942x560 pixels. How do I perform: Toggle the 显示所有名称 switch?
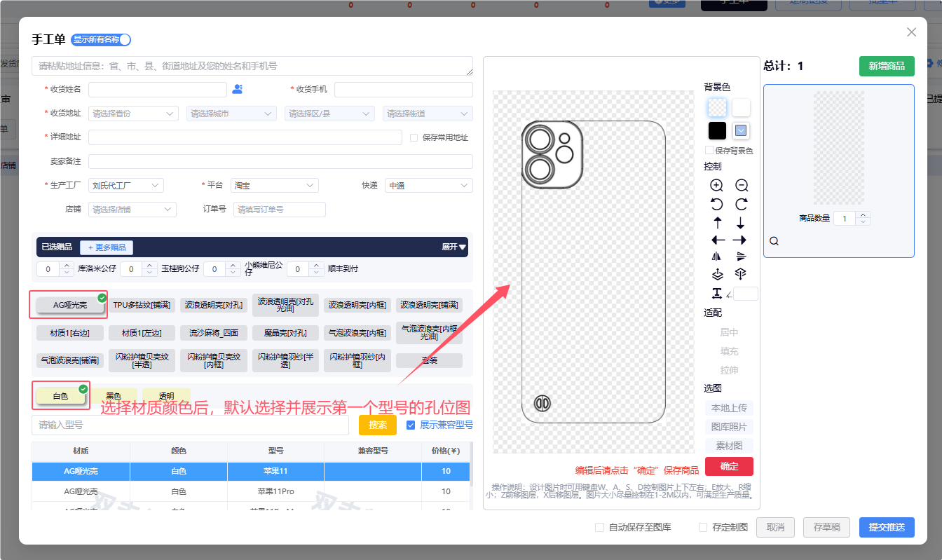click(x=101, y=40)
